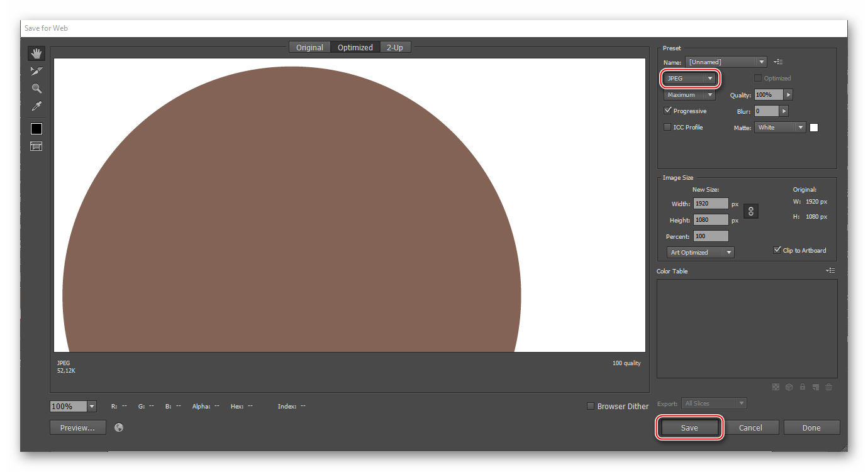Click the '100 quality' info text
Screen dimensions: 868x472
[626, 363]
